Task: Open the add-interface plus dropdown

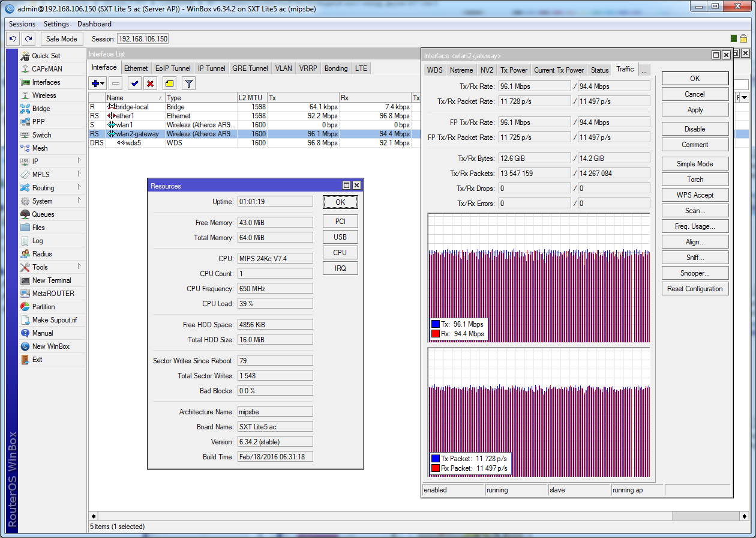Action: click(97, 83)
